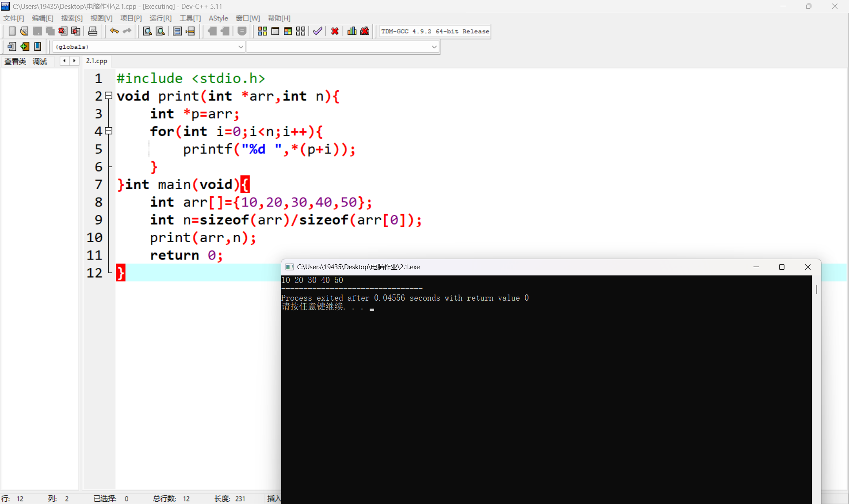Click the green plus insert icon
This screenshot has width=849, height=504.
(x=25, y=46)
